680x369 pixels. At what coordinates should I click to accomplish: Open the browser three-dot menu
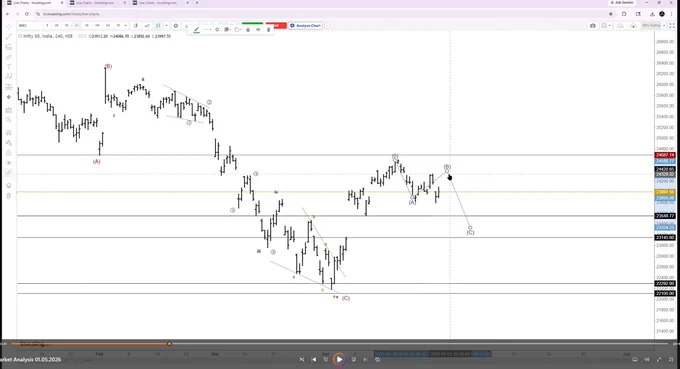(x=671, y=14)
